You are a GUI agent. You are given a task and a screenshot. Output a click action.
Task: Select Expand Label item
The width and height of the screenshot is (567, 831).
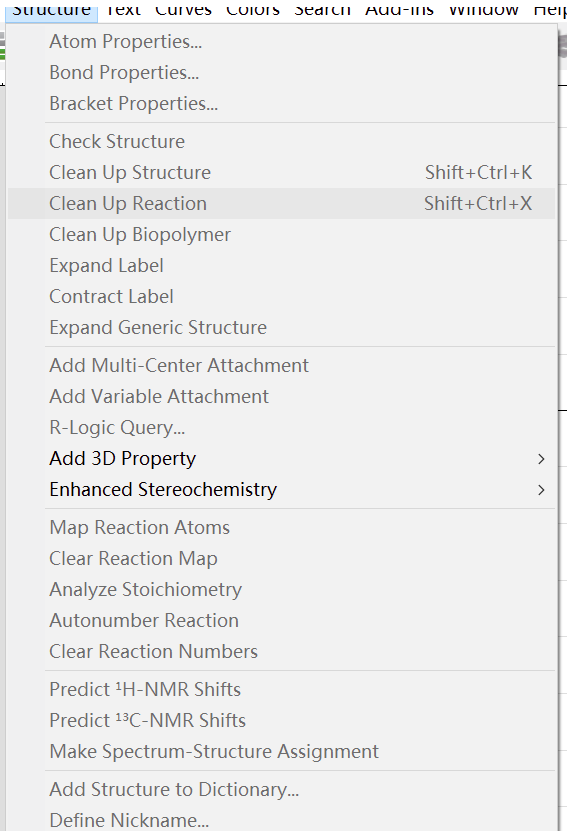point(281,266)
